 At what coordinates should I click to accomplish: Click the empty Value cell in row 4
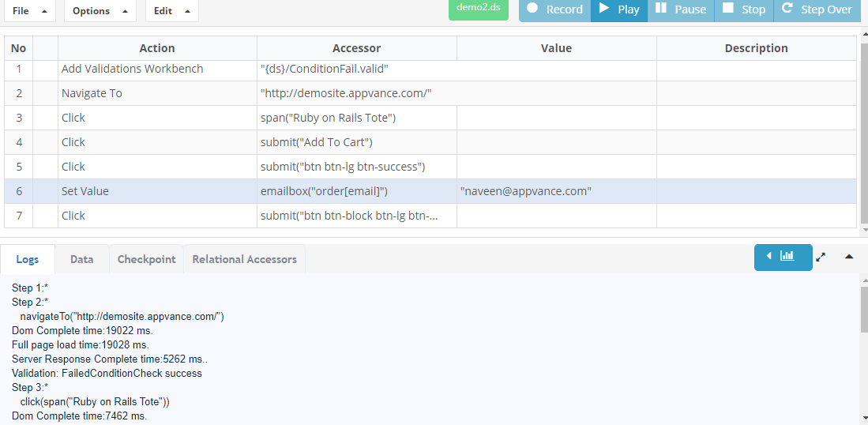click(557, 142)
